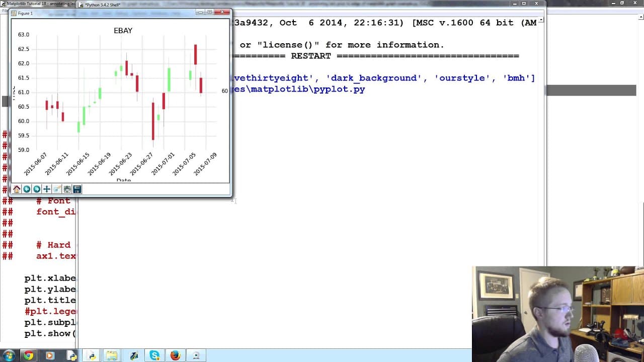Switch to Python 3.4.2 Shell title tab
The height and width of the screenshot is (362, 644).
point(103,5)
